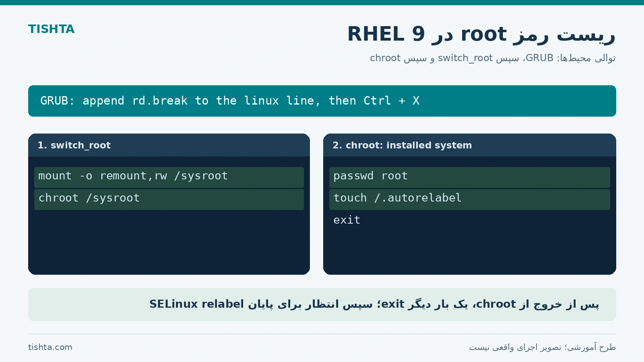The height and width of the screenshot is (362, 644).
Task: Click the SELinux relabel note at bottom
Action: coord(322,304)
